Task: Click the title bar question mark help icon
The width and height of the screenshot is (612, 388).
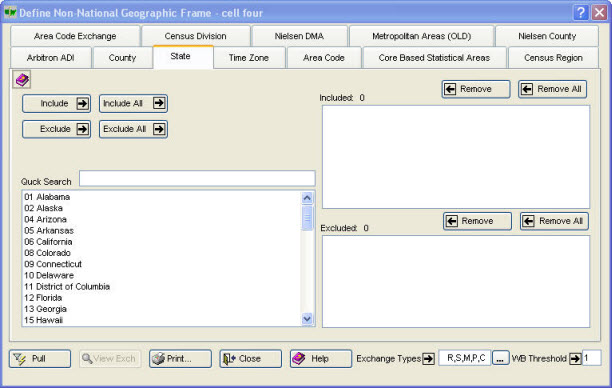Action: click(580, 12)
